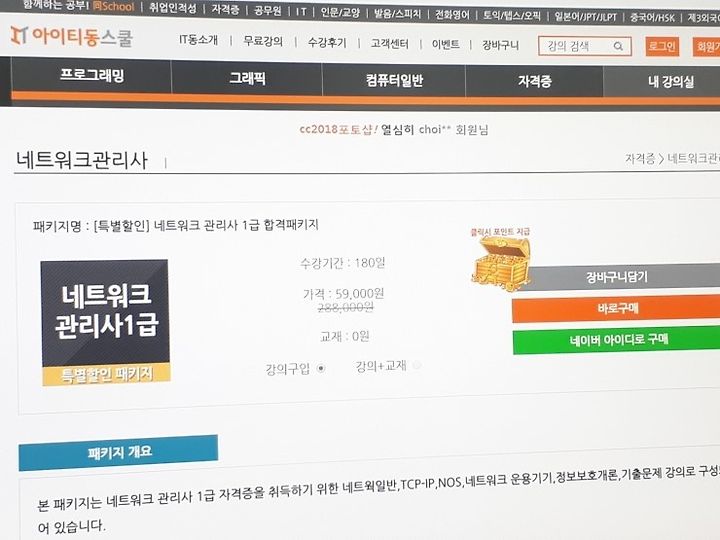Open the 아이티동스쿨 logo home link

click(71, 36)
